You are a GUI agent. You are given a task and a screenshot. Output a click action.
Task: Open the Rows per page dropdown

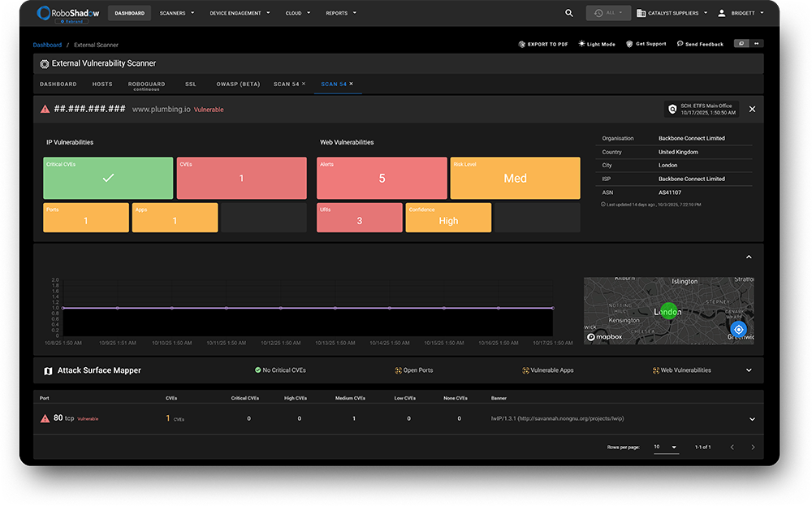tap(666, 447)
